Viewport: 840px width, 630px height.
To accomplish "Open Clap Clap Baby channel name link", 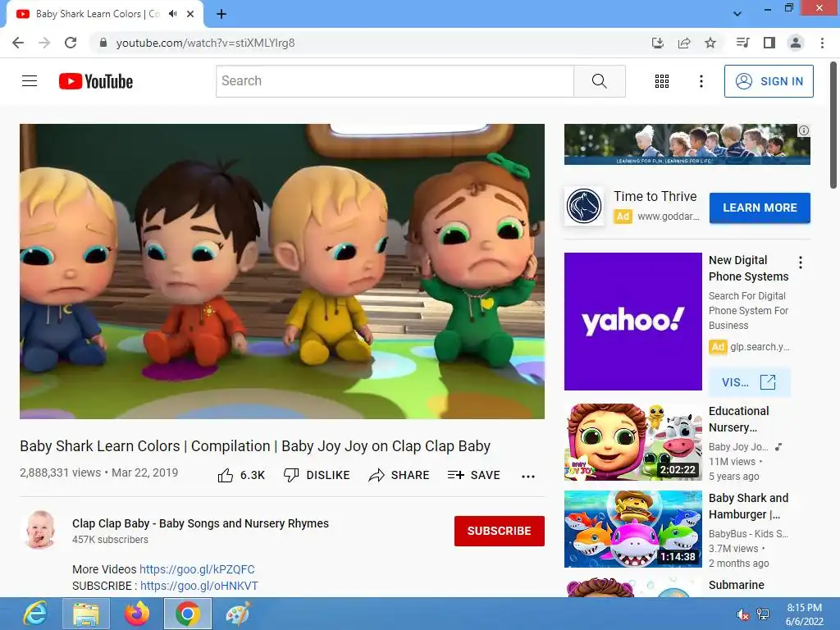I will [200, 523].
